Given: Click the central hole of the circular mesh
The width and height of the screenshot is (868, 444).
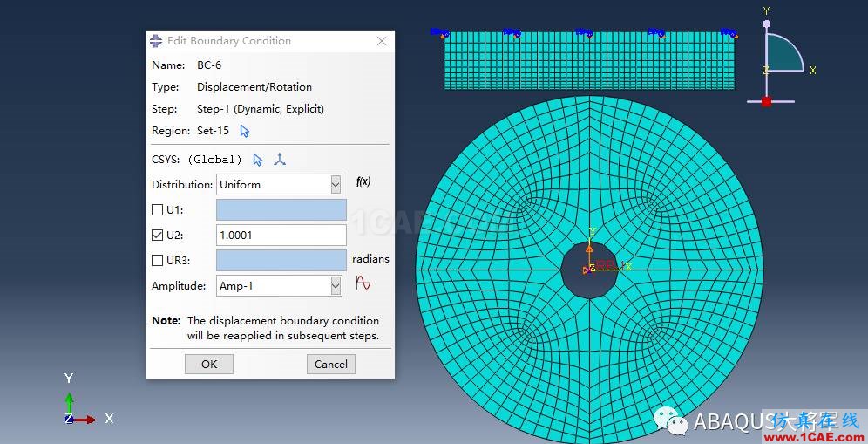Looking at the screenshot, I should point(589,270).
